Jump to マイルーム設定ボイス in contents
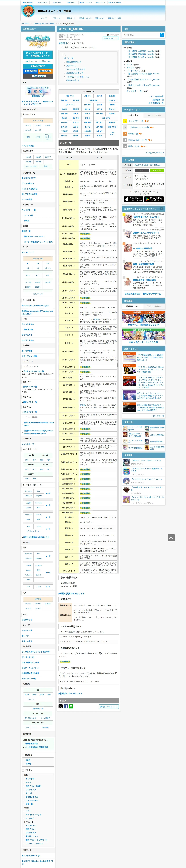The image size is (186, 868). pos(76,69)
